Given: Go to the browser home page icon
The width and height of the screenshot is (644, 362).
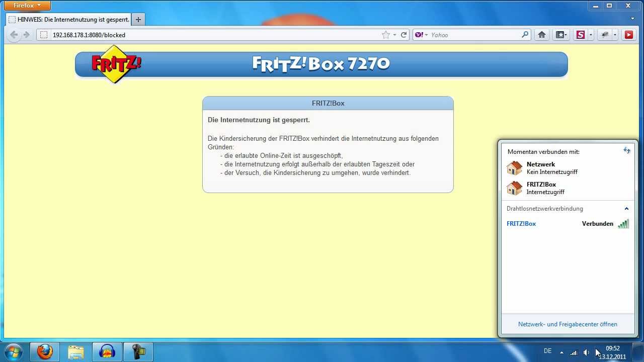Looking at the screenshot, I should tap(542, 35).
